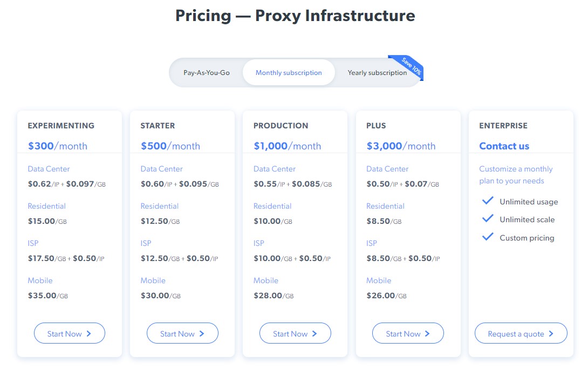Select the PRODUCTION plan heading

coord(281,126)
